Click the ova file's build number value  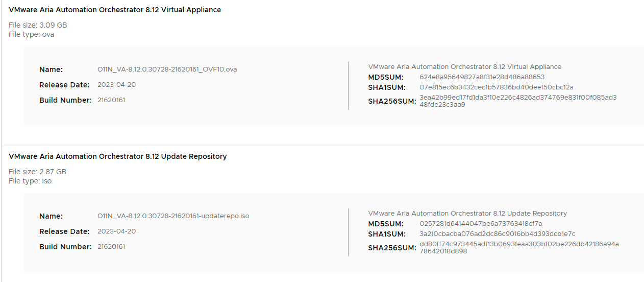point(111,100)
